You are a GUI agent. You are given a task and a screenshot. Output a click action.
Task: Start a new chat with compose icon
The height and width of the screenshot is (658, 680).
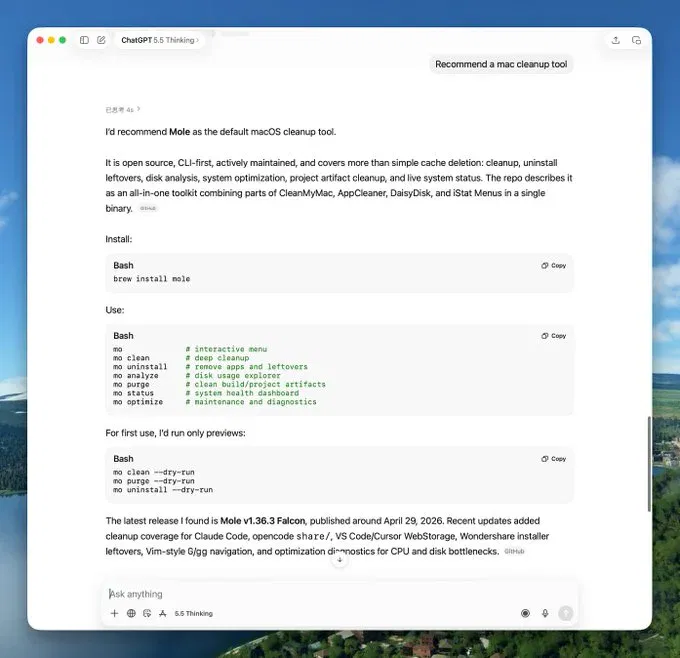[x=101, y=40]
